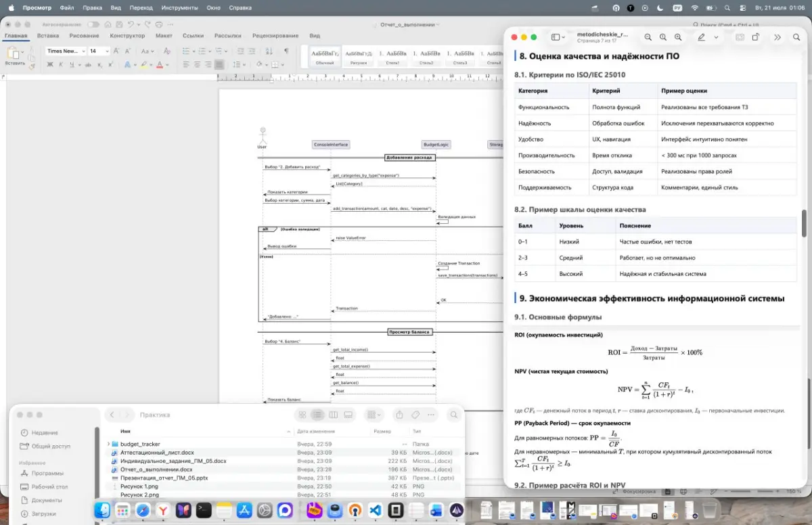This screenshot has height=525, width=812.
Task: Zoom in with Preview's plus magnifier
Action: click(x=678, y=37)
